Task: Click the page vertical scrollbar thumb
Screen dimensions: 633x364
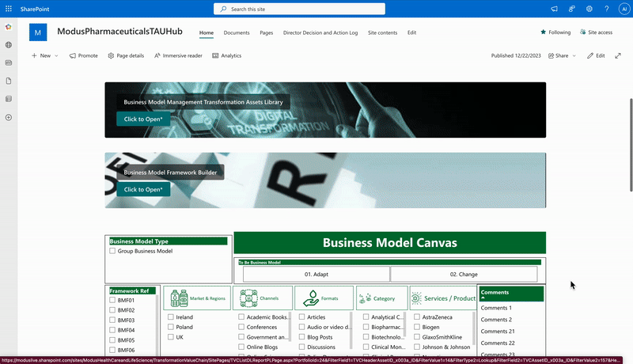Action: point(631,145)
